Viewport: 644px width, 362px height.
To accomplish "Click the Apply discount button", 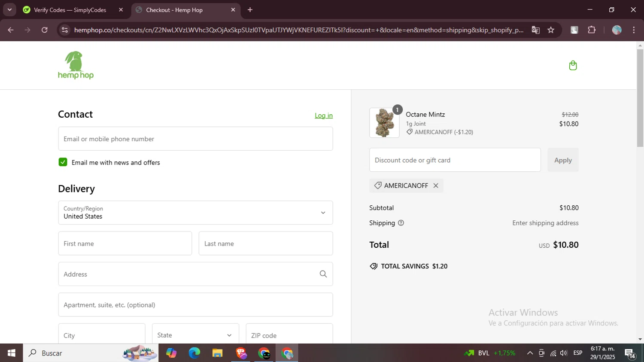I will [563, 160].
